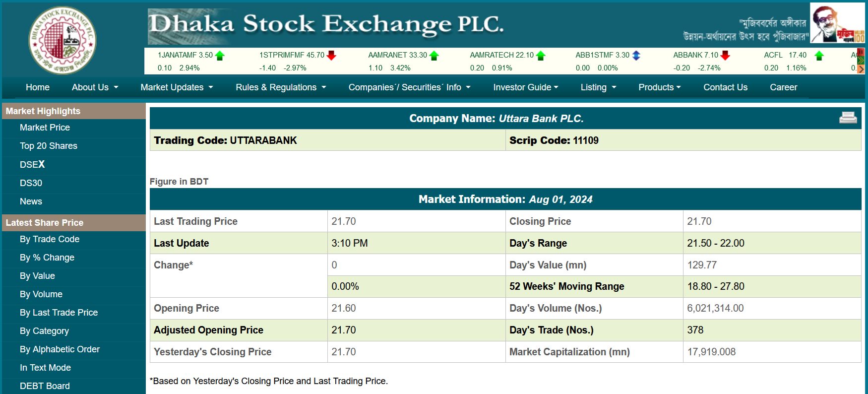View share prices By Alphabetic Order

tap(60, 349)
